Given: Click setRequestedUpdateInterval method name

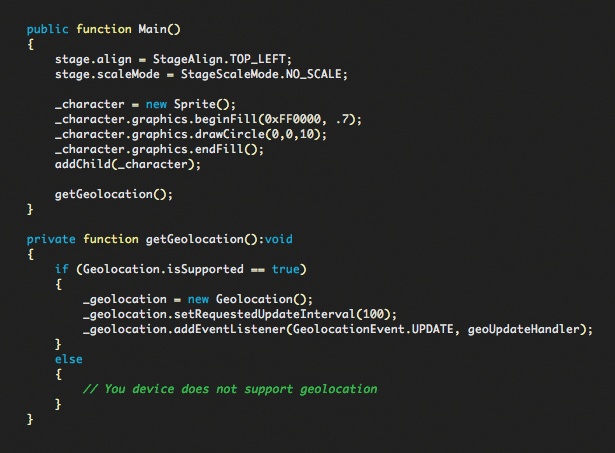Looking at the screenshot, I should (264, 314).
